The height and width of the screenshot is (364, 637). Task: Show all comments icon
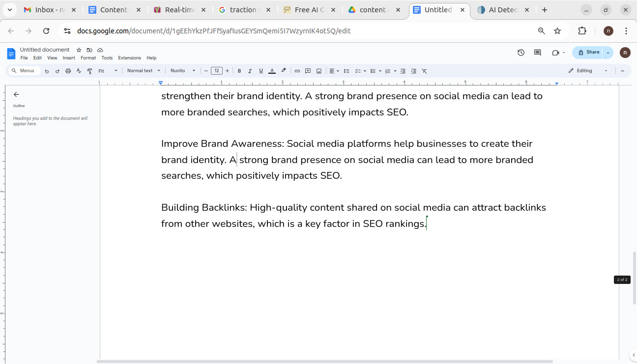pyautogui.click(x=537, y=53)
